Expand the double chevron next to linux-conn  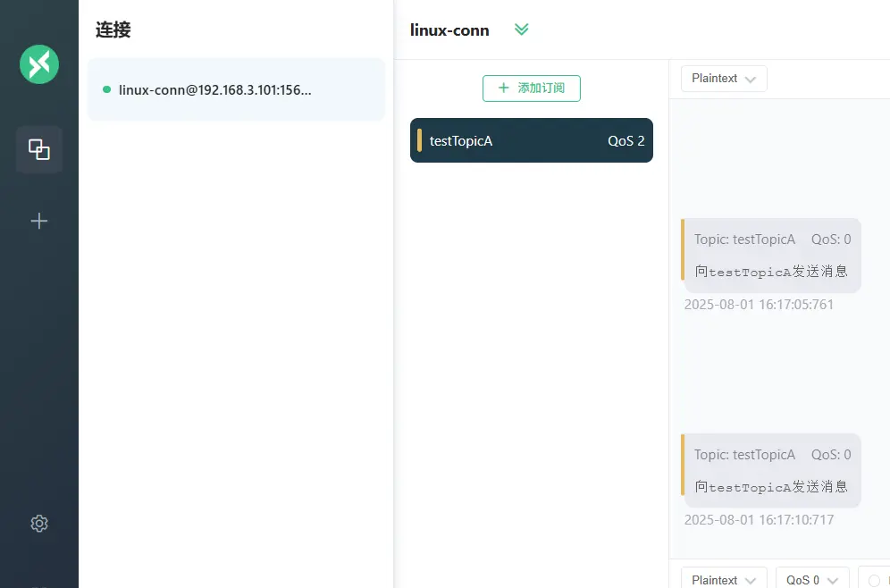(522, 29)
